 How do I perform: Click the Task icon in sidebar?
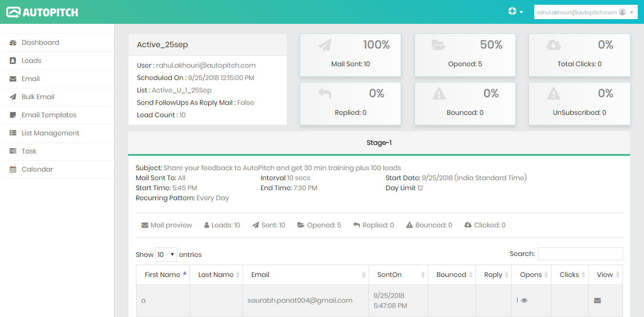(x=13, y=151)
